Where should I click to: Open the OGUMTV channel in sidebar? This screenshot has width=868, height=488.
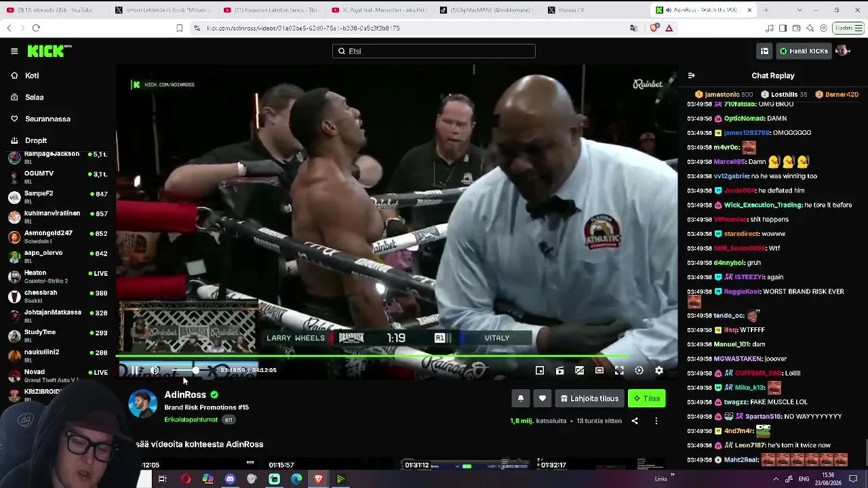58,177
